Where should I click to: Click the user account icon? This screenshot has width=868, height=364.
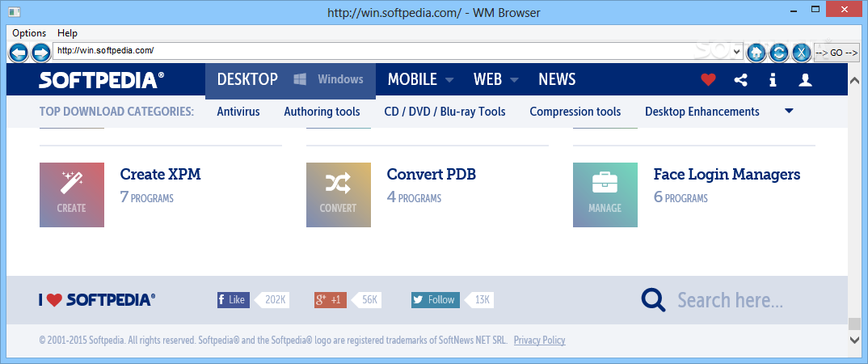tap(805, 80)
